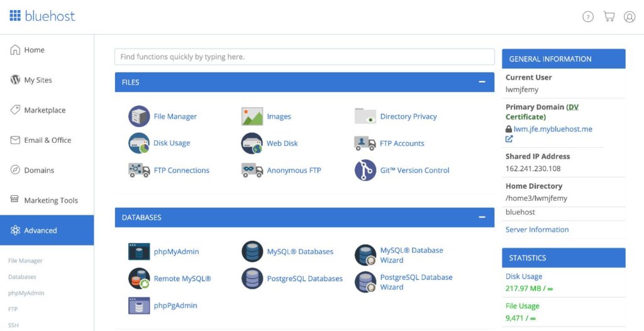Click the Web Disk globe icon
Screen dimensions: 644x331
point(252,143)
